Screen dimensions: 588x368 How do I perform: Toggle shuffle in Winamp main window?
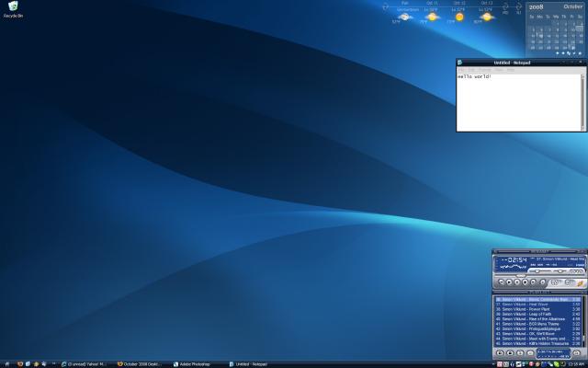pos(556,282)
